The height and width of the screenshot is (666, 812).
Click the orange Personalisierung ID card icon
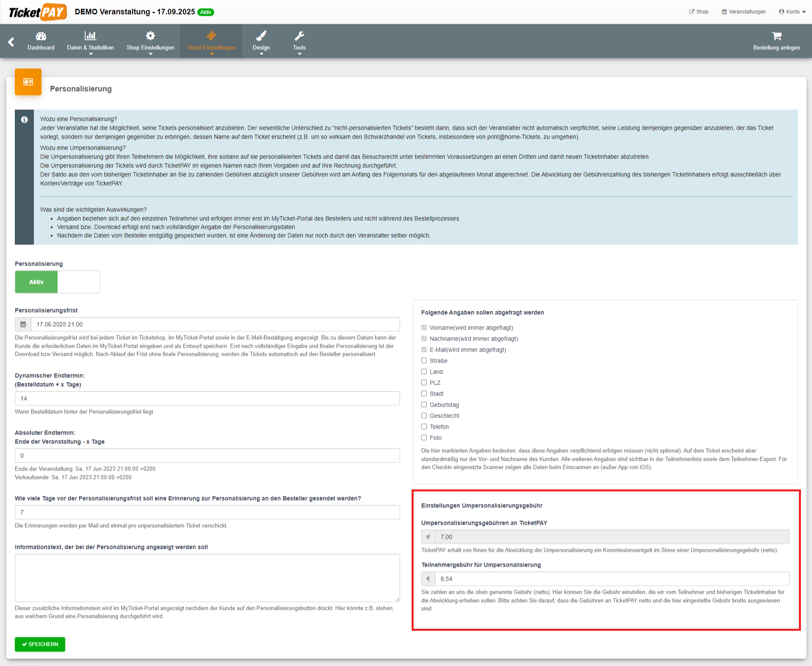click(x=28, y=82)
